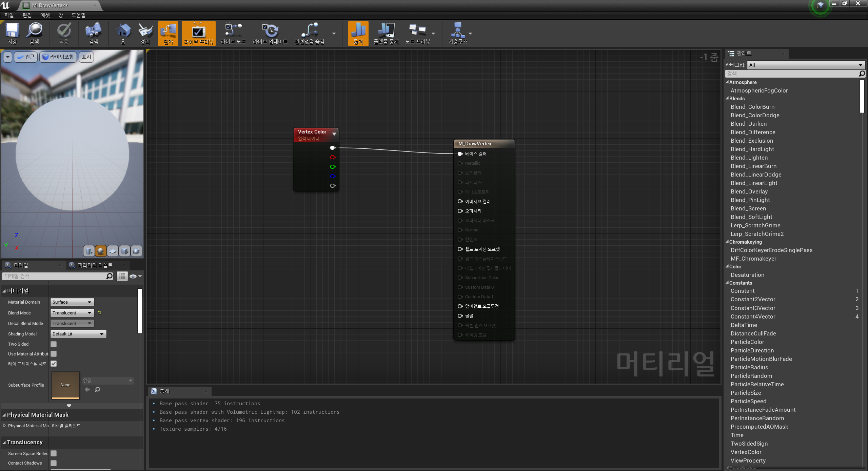The height and width of the screenshot is (471, 868).
Task: Select the sphere preview mesh icon
Action: point(101,251)
